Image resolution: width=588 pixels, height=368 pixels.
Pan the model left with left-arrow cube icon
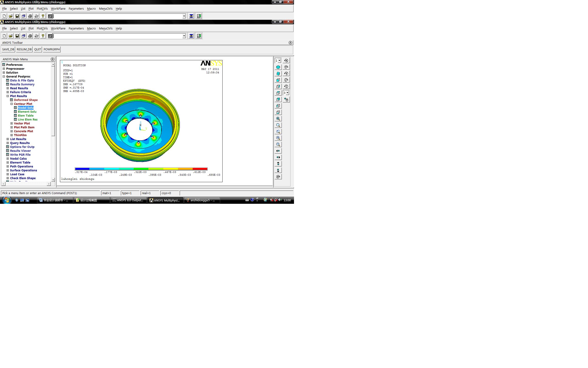coord(278,151)
